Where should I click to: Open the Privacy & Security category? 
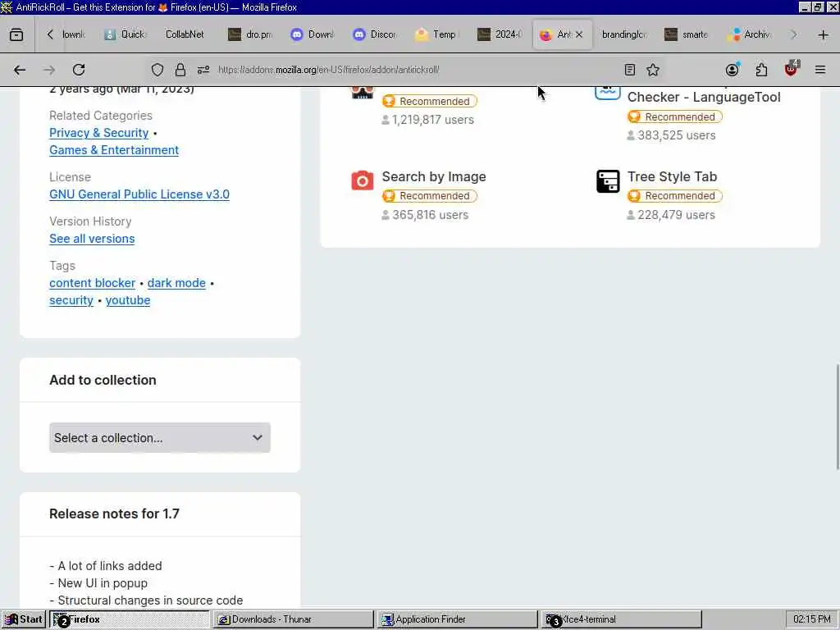98,133
